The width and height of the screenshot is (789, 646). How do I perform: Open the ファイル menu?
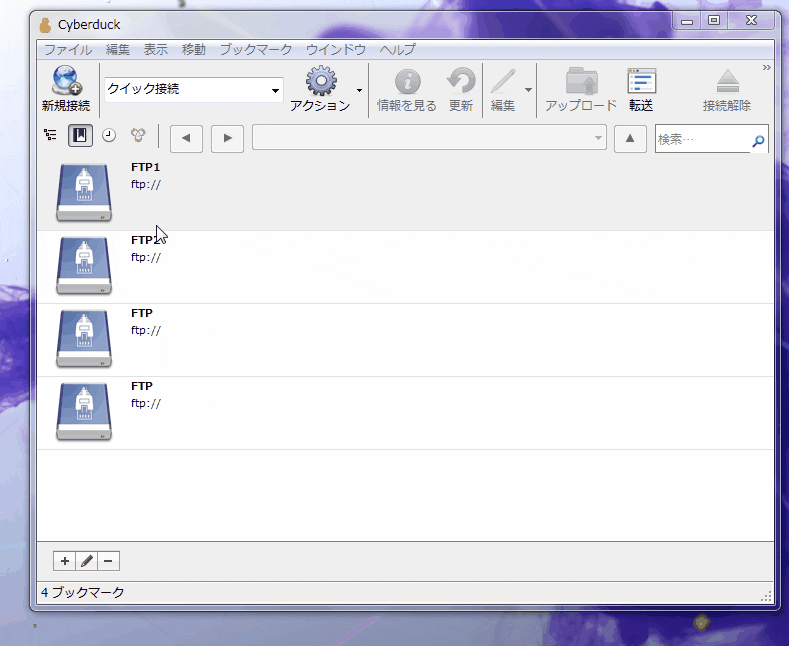click(x=67, y=49)
